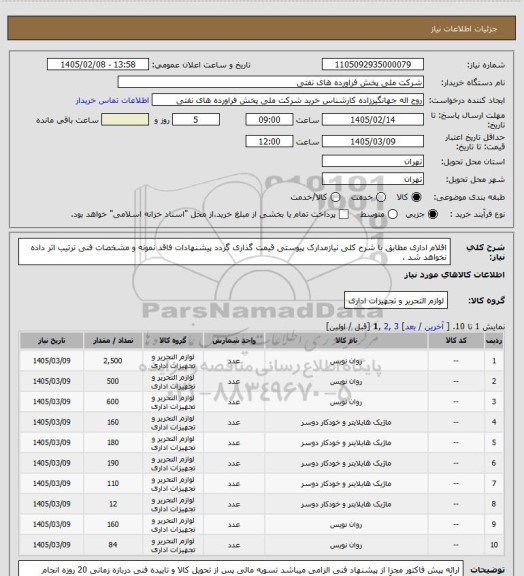
Task: Click the deadline hour field 09:00
Action: click(x=269, y=120)
